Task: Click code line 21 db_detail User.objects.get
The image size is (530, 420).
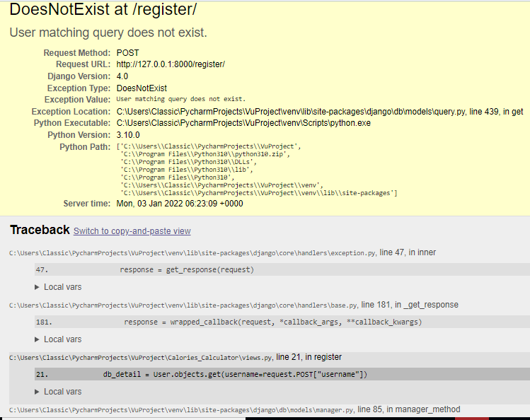Action: (x=282, y=375)
